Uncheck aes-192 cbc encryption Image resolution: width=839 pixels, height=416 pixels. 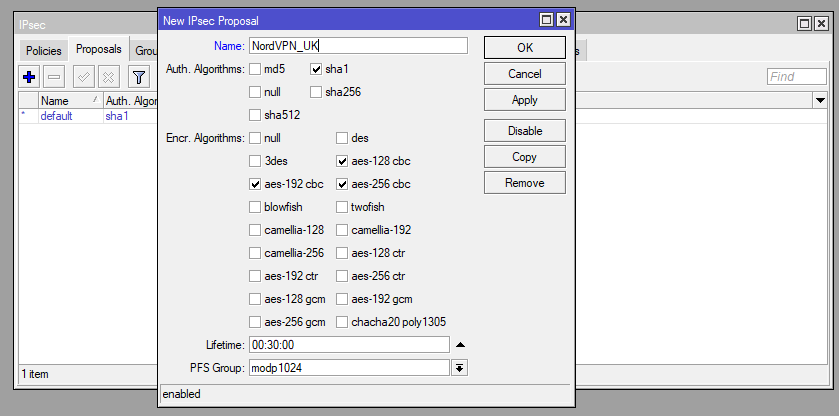(x=255, y=184)
